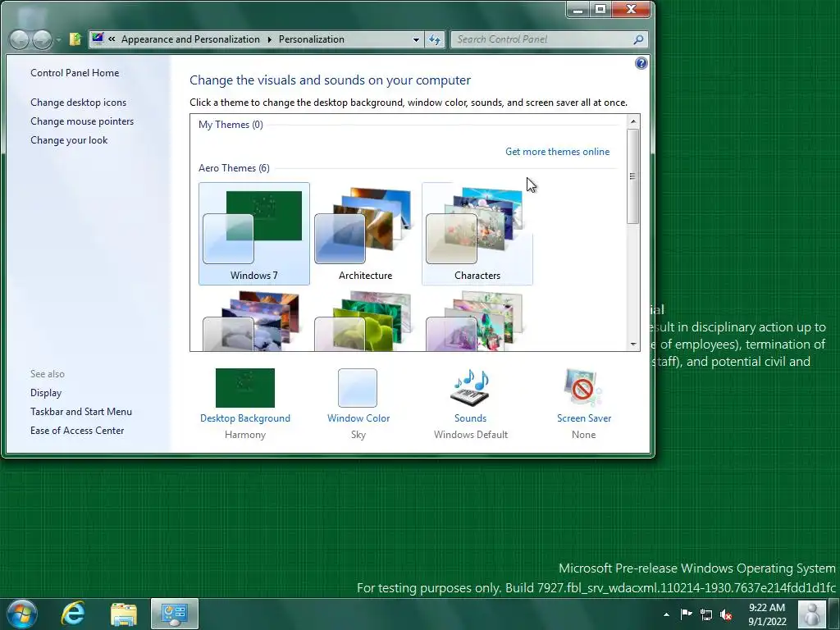Click the refresh button by address bar
Image resolution: width=840 pixels, height=630 pixels.
point(435,39)
